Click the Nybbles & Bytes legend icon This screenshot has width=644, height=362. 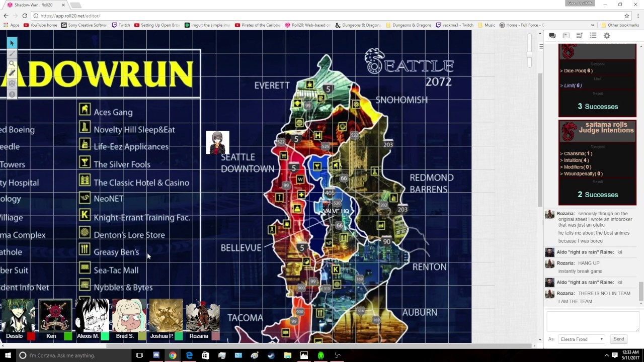coord(85,285)
